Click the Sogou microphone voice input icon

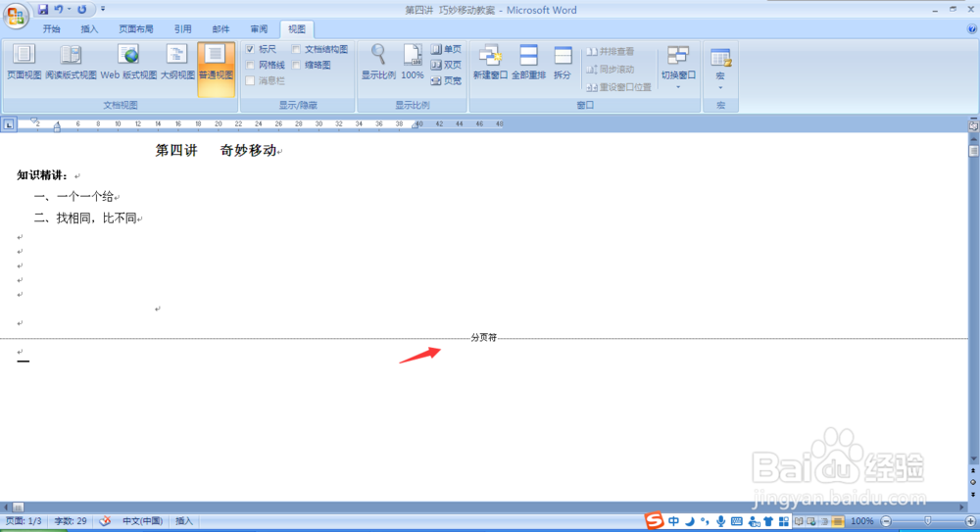click(x=720, y=521)
